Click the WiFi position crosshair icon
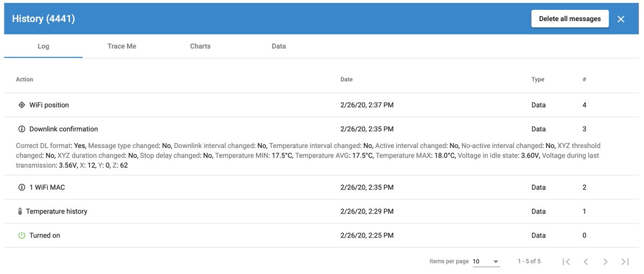The width and height of the screenshot is (644, 274). pos(21,105)
